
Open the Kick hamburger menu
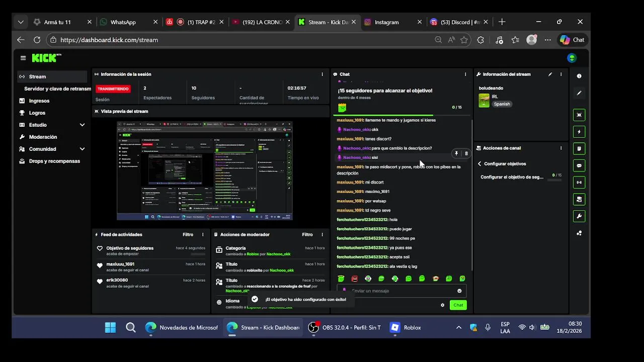23,58
